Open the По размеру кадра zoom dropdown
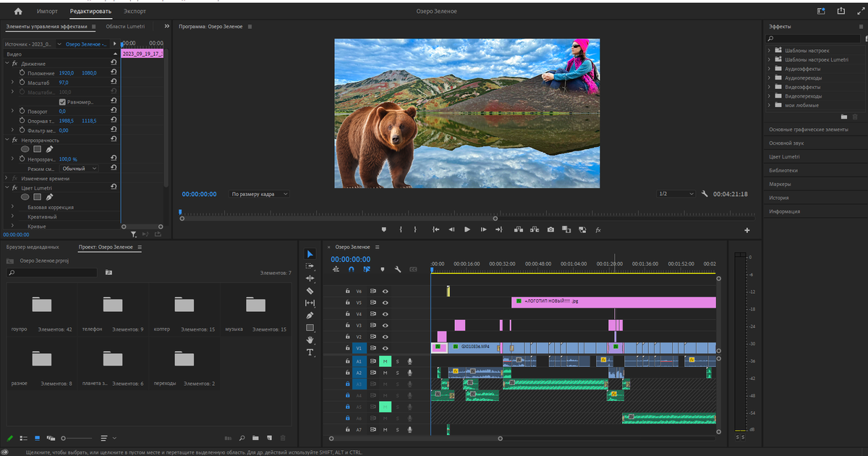868x456 pixels. (x=259, y=194)
